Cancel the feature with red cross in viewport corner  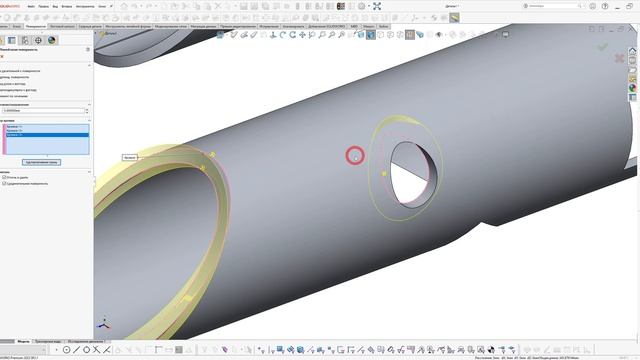click(x=619, y=58)
